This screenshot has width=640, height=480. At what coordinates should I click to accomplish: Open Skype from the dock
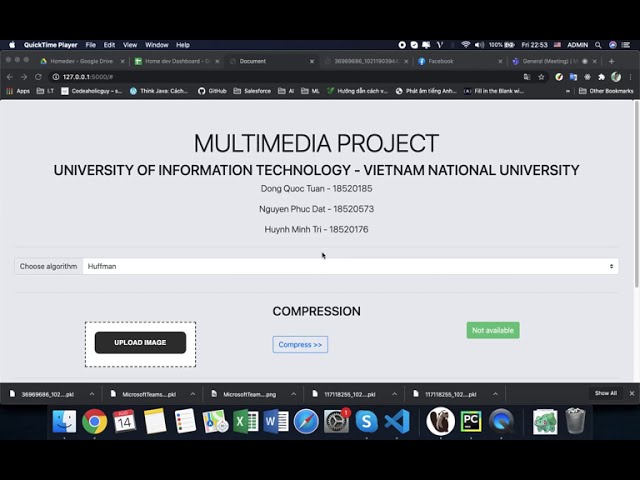(367, 421)
